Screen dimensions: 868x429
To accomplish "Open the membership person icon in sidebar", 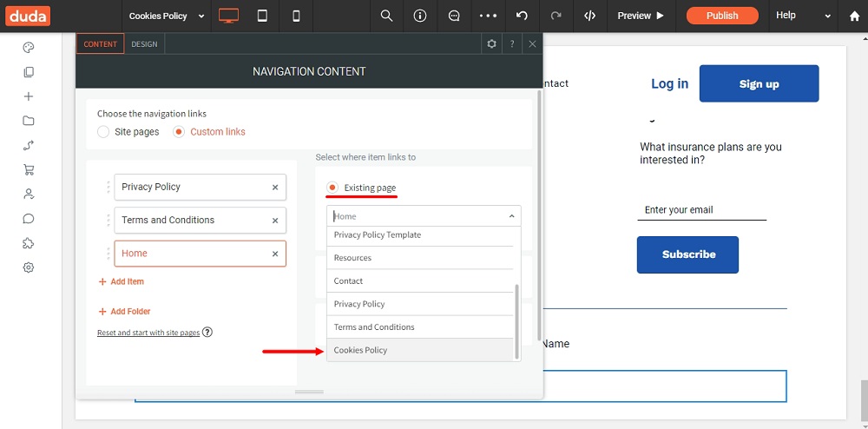I will (x=29, y=194).
